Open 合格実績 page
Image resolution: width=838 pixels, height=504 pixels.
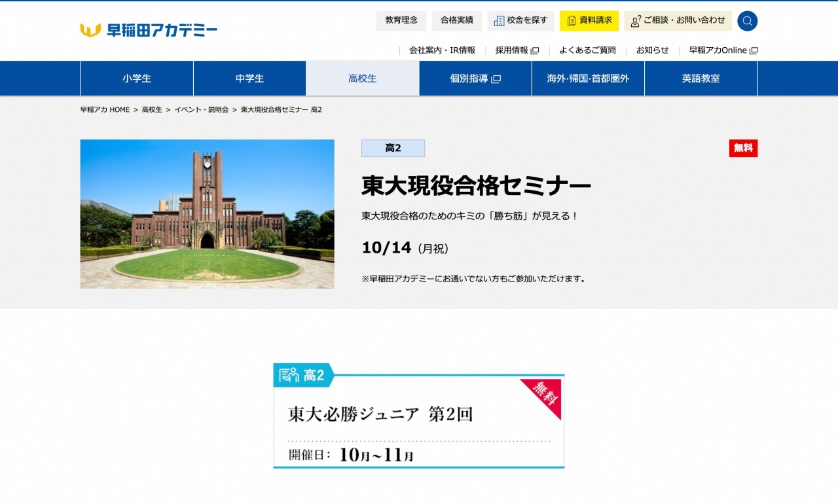point(457,21)
